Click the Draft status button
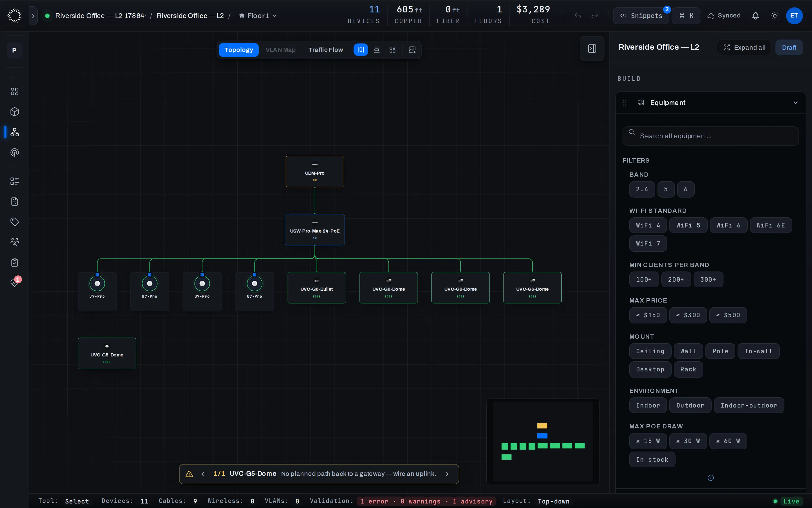This screenshot has height=508, width=812. point(789,47)
